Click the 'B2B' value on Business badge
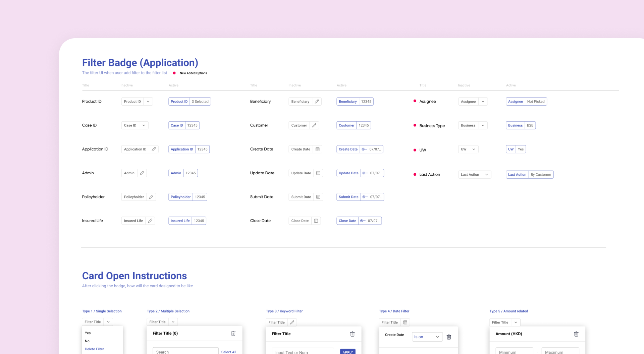This screenshot has width=644, height=354. click(x=530, y=125)
